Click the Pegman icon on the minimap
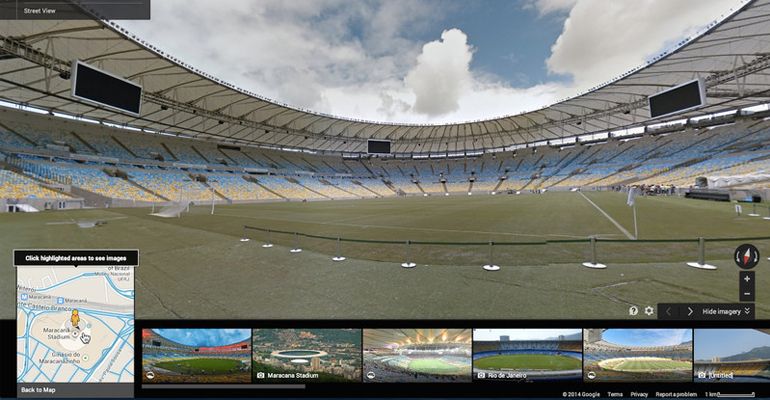The width and height of the screenshot is (770, 400). click(x=75, y=318)
